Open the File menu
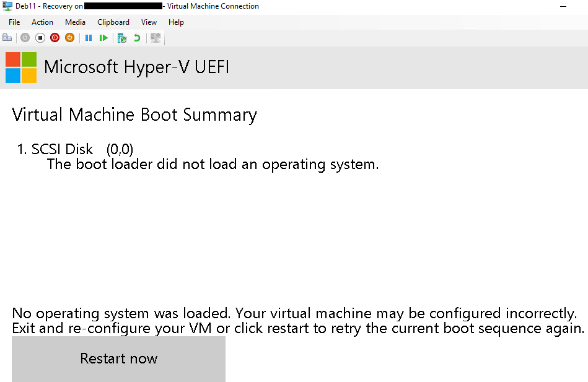 point(14,22)
